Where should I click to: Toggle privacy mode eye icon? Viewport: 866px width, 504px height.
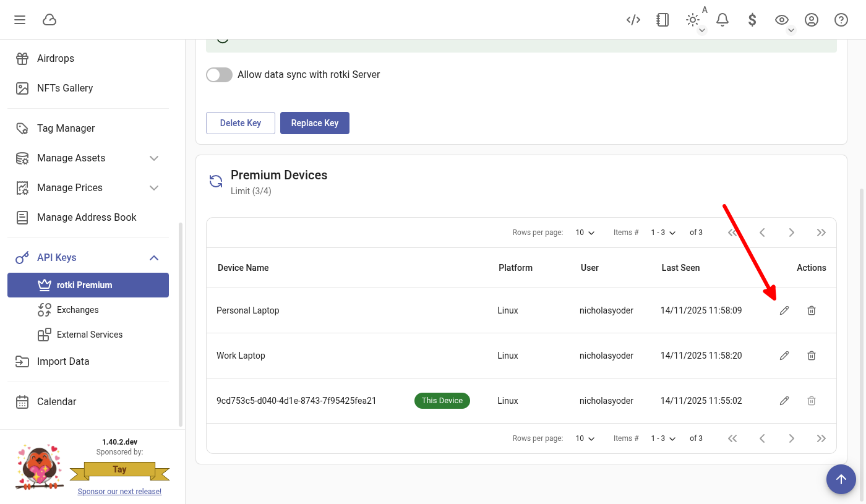tap(782, 20)
